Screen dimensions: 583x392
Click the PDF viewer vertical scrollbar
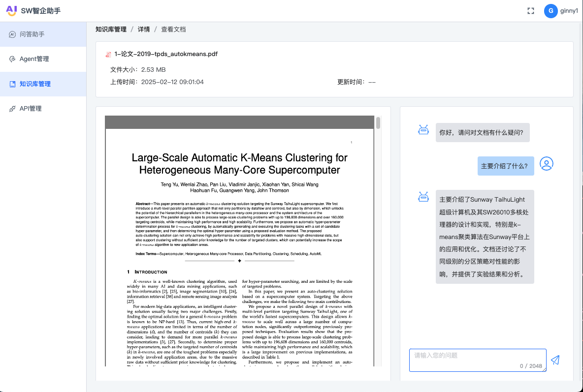(x=378, y=122)
